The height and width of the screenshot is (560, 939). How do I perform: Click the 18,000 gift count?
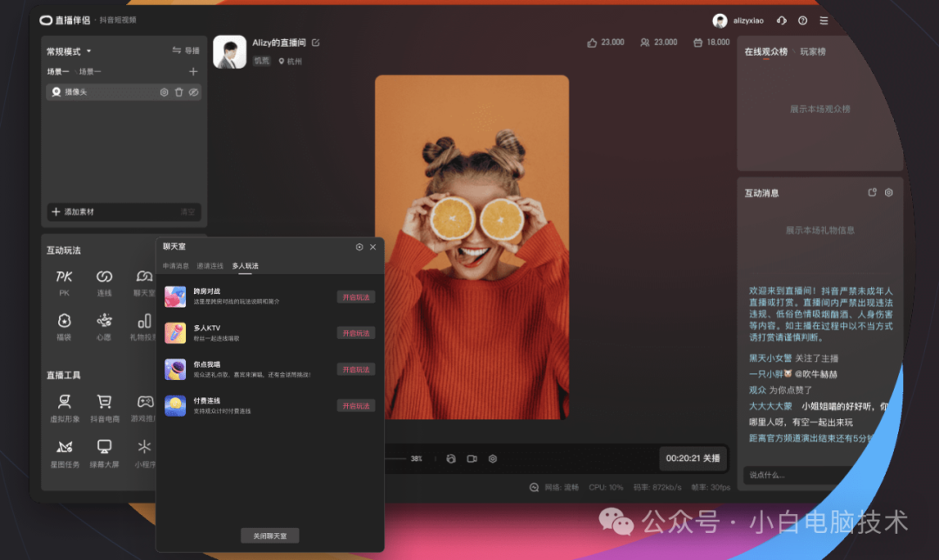(711, 43)
